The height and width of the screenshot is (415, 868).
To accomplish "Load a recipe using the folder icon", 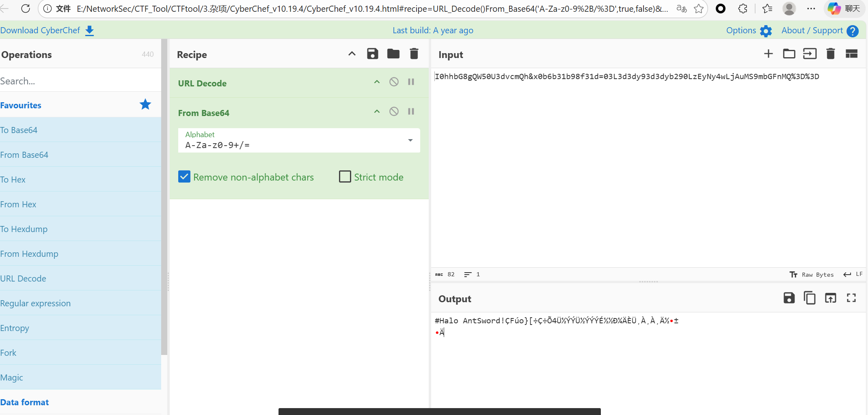I will point(393,54).
